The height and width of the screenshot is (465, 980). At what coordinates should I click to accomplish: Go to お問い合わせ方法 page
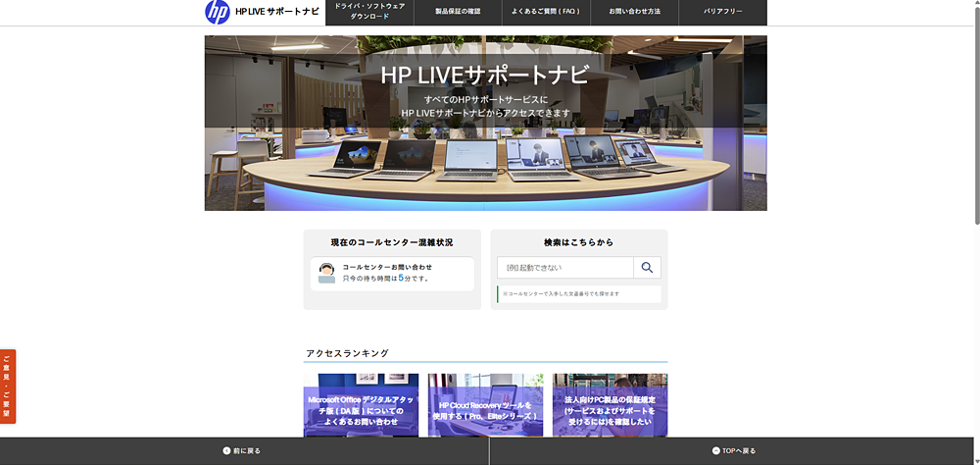tap(634, 12)
